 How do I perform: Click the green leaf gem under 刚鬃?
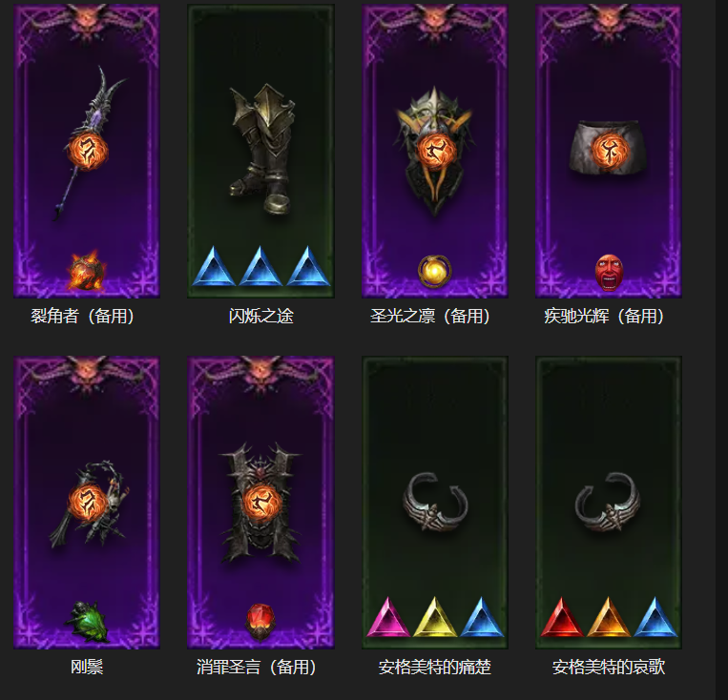(87, 622)
